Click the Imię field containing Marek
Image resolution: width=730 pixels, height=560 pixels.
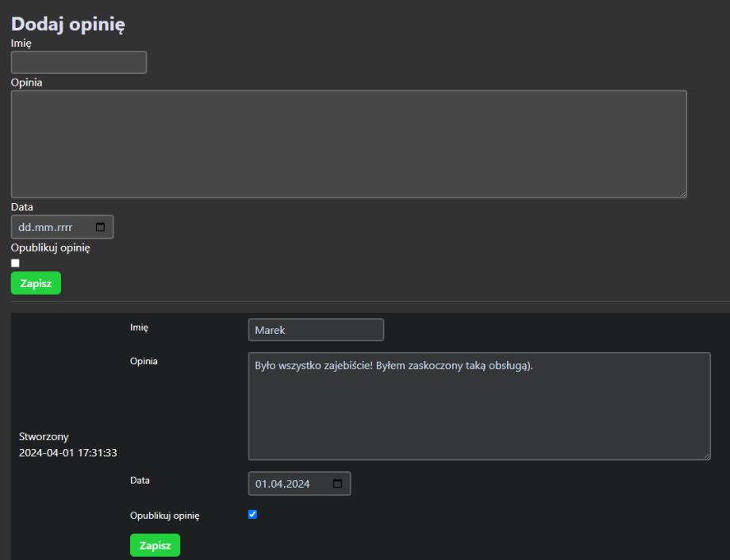tap(316, 330)
